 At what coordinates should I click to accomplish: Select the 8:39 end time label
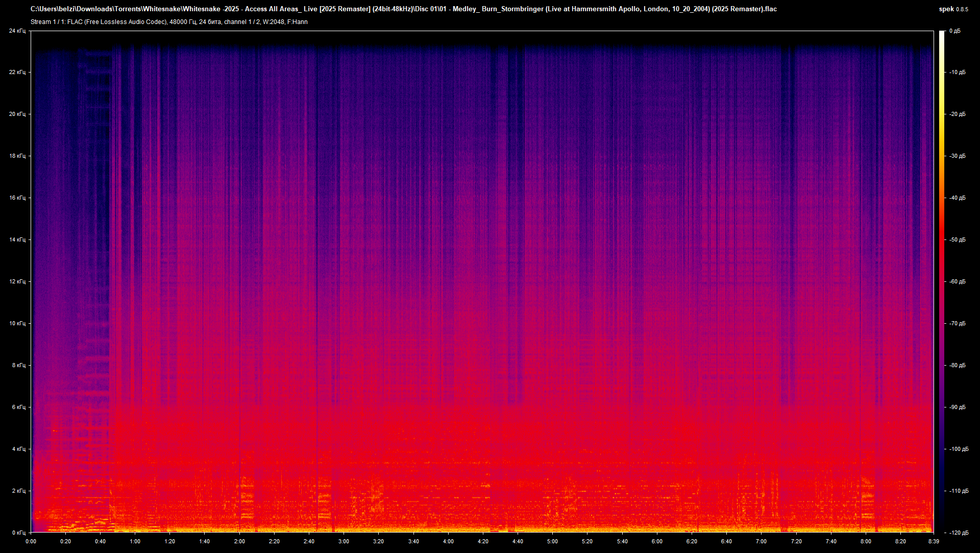pyautogui.click(x=934, y=541)
